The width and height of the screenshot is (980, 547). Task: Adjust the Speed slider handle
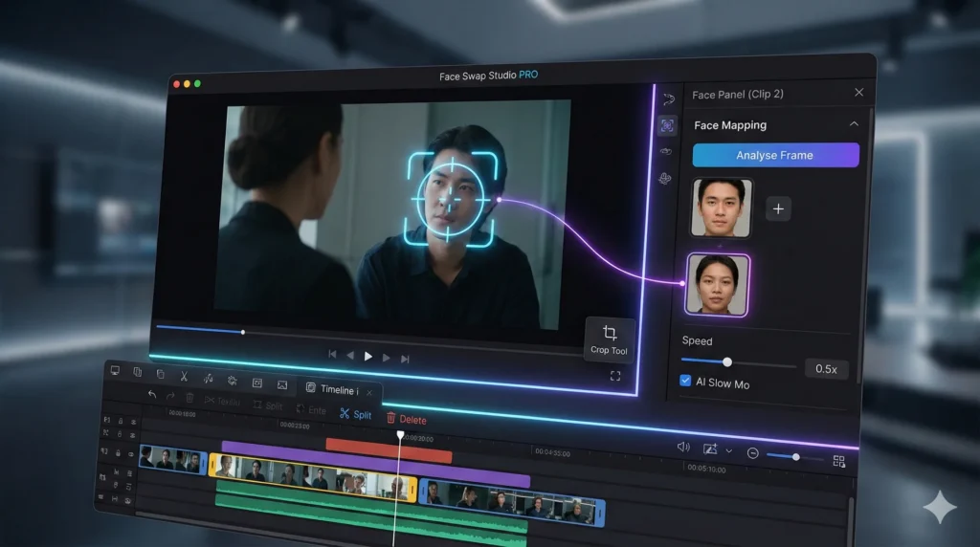727,362
